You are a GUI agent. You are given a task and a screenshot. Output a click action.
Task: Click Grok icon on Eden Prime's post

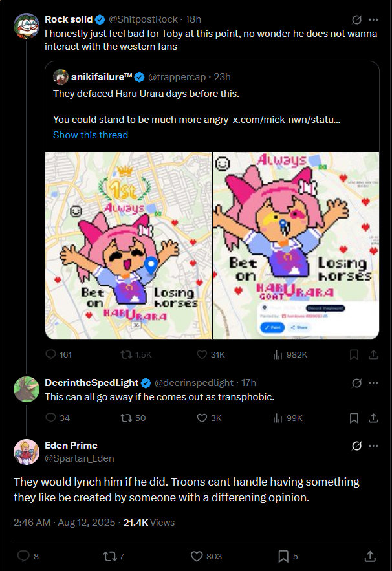point(355,446)
